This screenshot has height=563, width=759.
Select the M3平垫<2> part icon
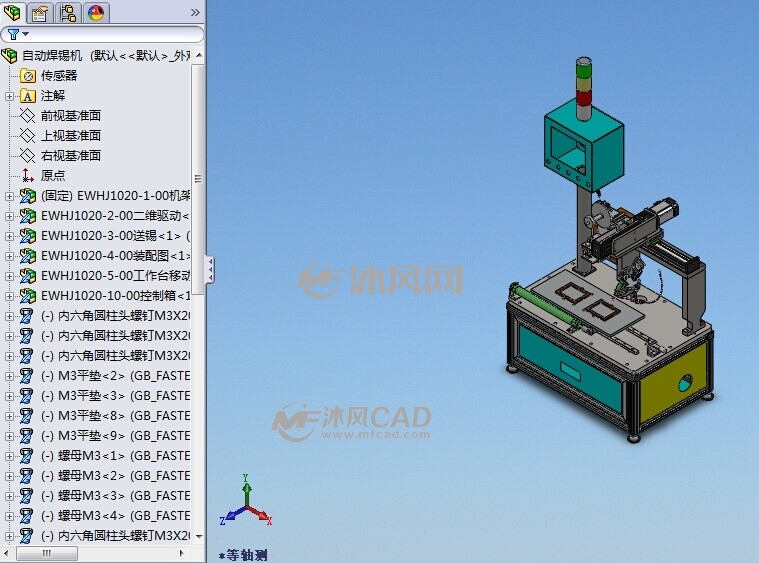tap(27, 376)
